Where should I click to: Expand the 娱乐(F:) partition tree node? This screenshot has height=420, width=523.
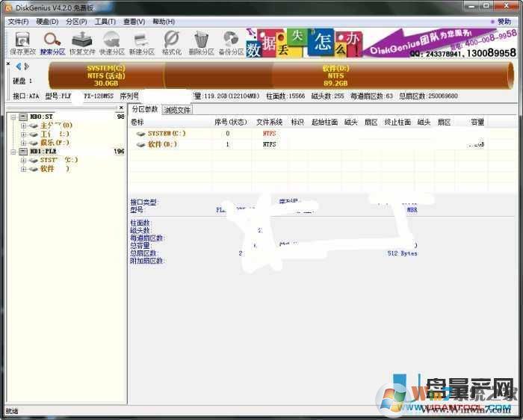tap(23, 143)
